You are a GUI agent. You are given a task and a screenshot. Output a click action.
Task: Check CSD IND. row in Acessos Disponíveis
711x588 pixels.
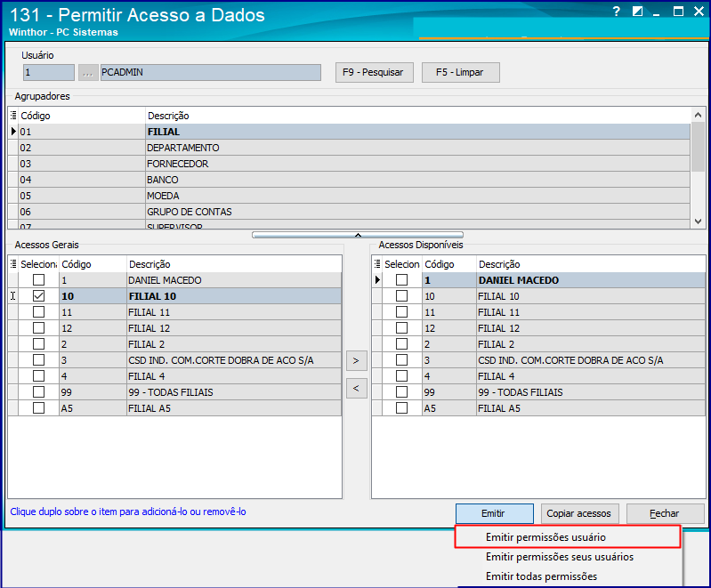coord(401,360)
